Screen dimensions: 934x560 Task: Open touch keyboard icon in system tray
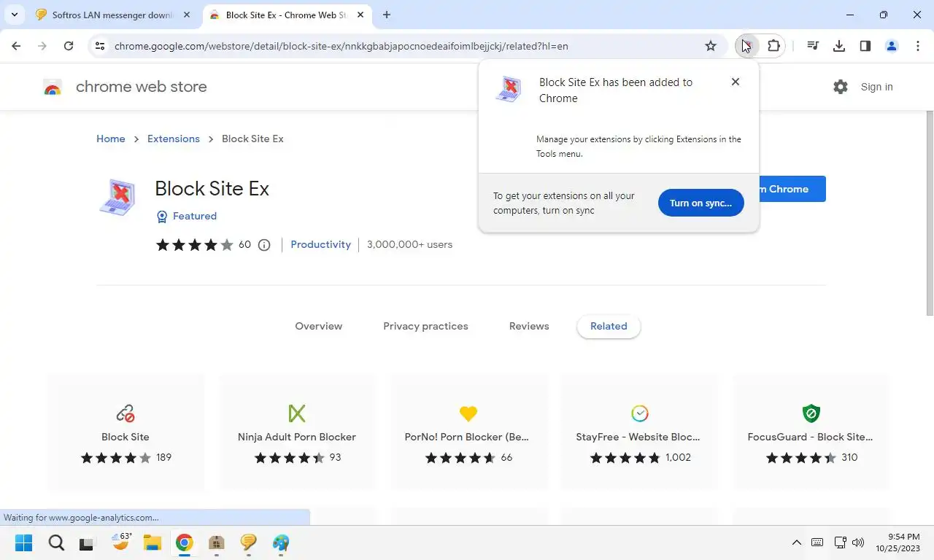(x=817, y=542)
